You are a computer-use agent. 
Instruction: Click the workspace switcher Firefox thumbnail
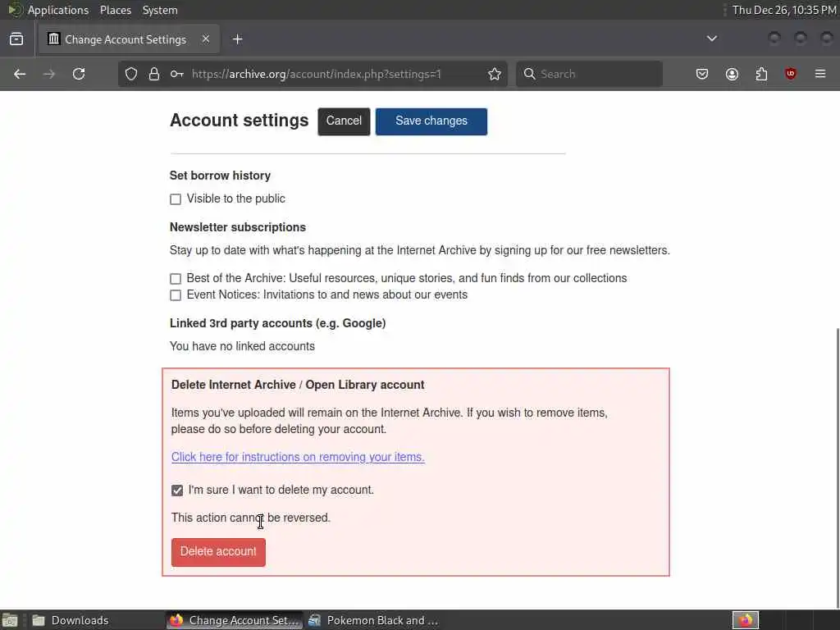pos(745,620)
